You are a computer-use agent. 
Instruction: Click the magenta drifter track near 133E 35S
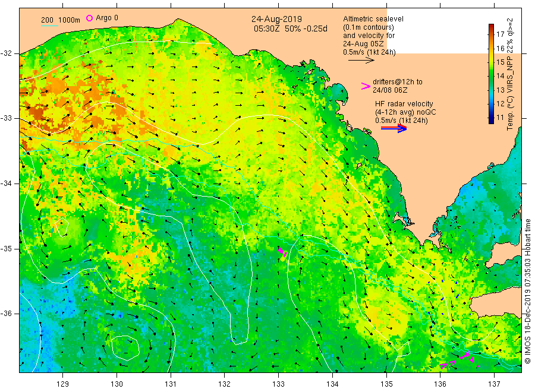click(282, 252)
